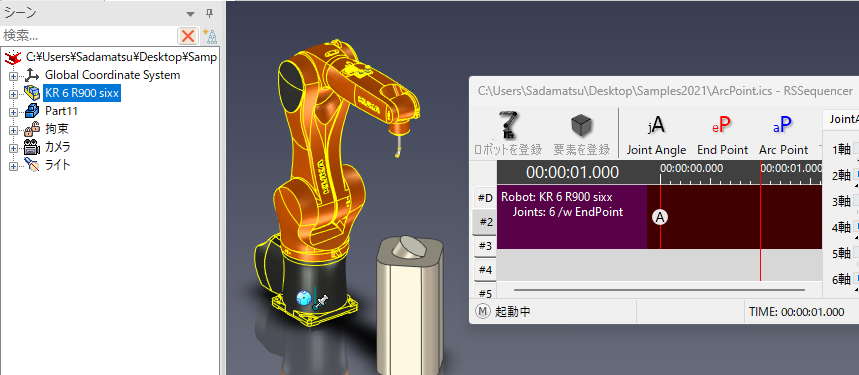Select the Global Coordinate System axis icon
This screenshot has height=375, width=859.
pyautogui.click(x=32, y=75)
